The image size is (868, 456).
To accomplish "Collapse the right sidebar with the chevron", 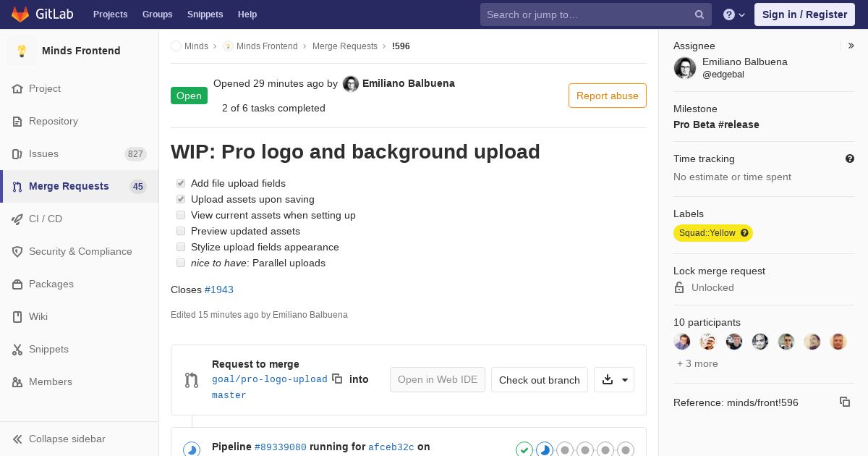I will click(851, 46).
